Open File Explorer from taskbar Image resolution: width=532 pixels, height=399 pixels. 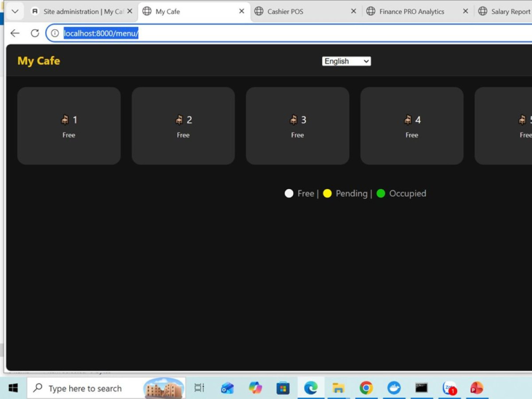[338, 388]
